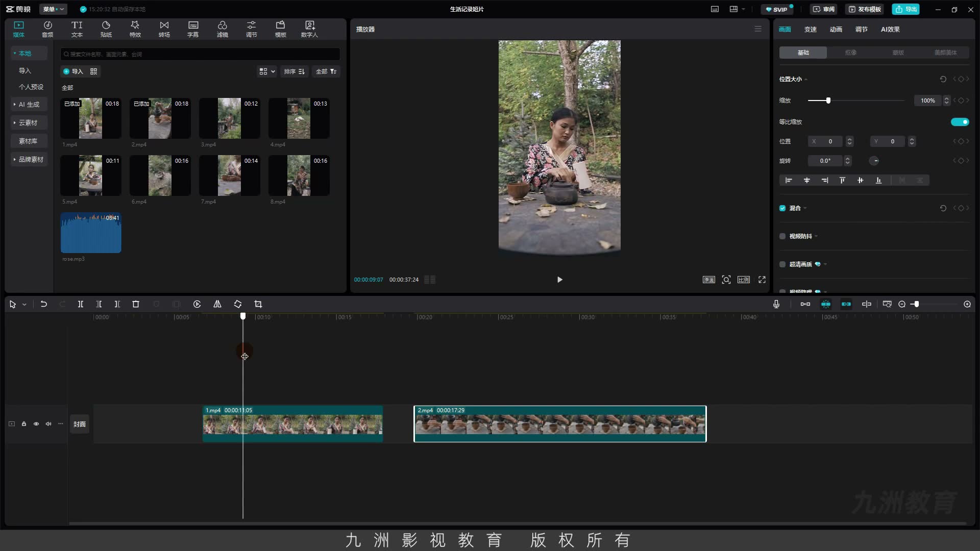Open the 贴纸 stickers panel
This screenshot has width=980, height=551.
106,29
